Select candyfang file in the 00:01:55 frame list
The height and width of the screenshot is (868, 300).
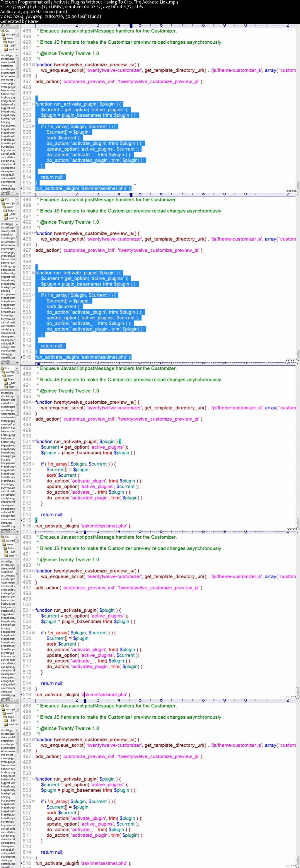(x=8, y=836)
